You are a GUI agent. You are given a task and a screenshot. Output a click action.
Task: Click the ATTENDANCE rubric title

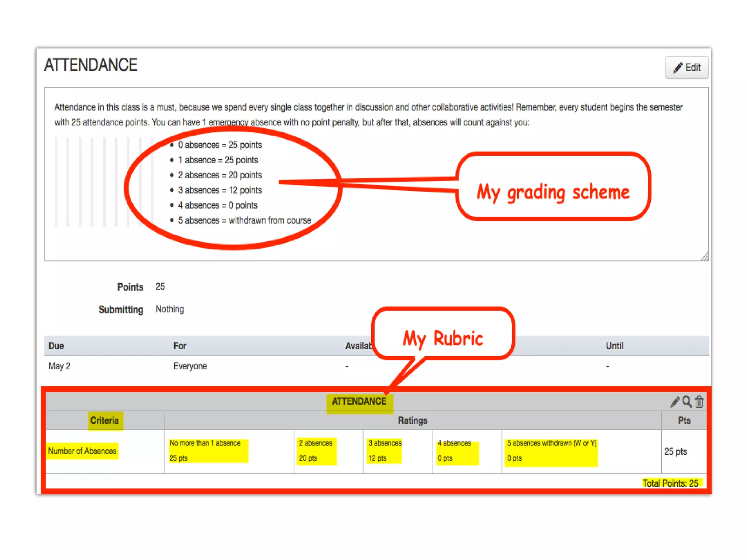coord(359,401)
